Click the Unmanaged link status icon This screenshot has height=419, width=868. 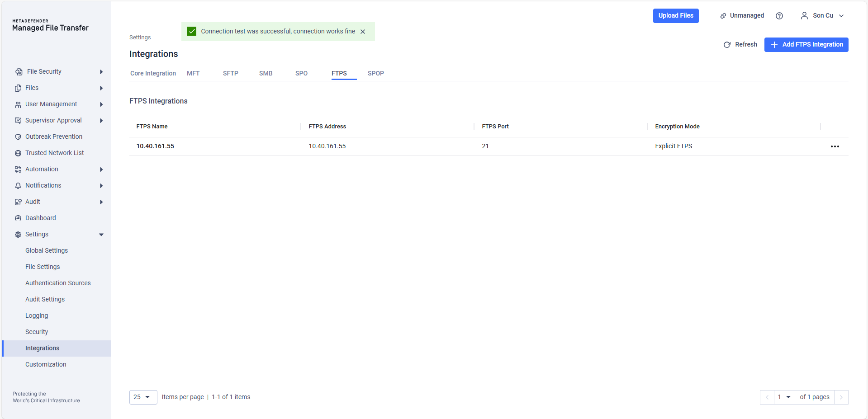click(x=723, y=16)
